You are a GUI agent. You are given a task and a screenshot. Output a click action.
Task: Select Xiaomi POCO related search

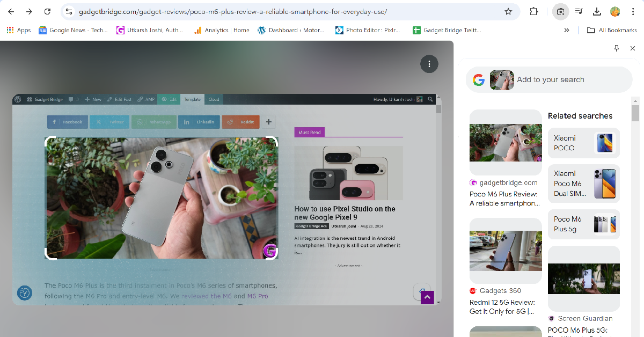pyautogui.click(x=584, y=143)
